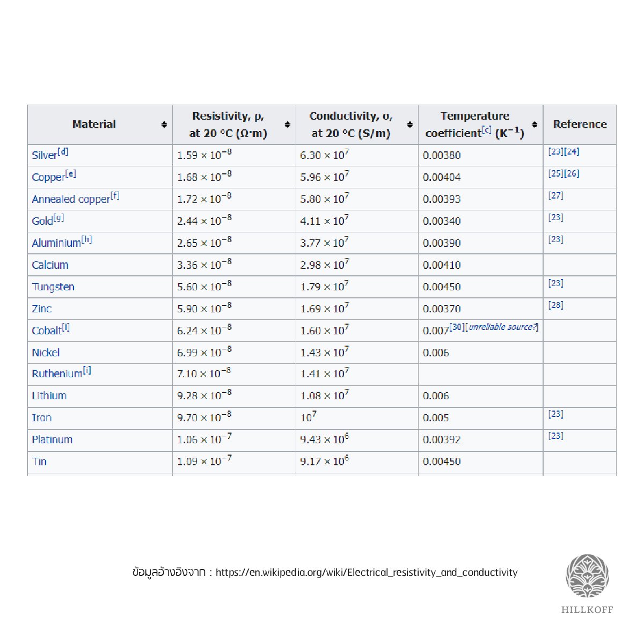Follow the Tungsten link
644x644 pixels.
coord(53,287)
